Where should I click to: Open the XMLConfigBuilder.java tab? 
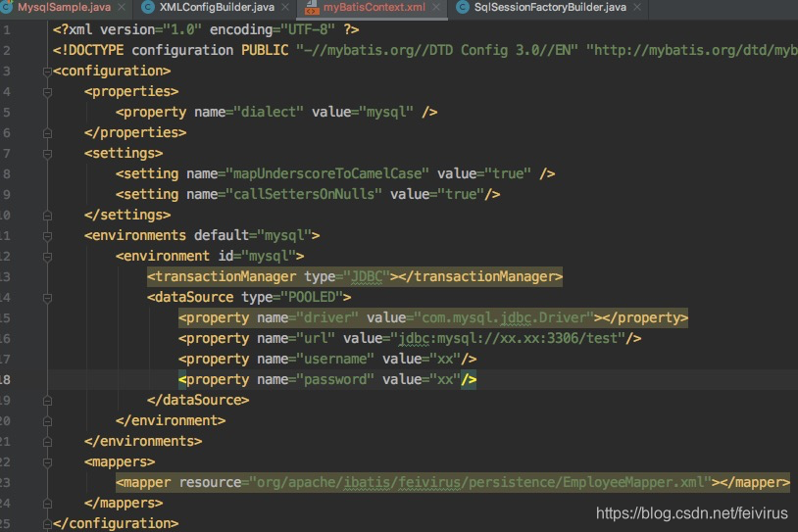(x=217, y=7)
